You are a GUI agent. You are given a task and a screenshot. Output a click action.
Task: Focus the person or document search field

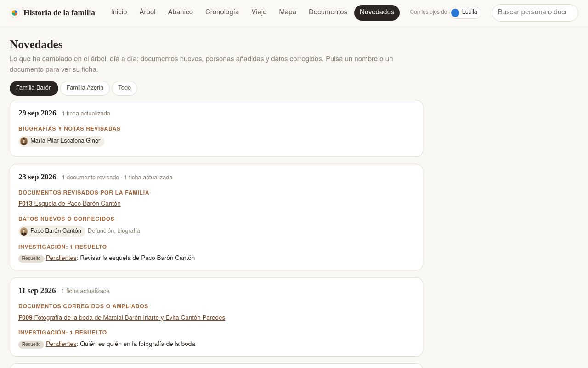535,12
